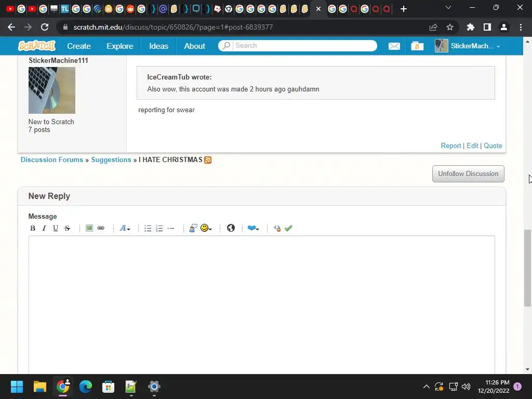
Task: Open a new browser tab
Action: 403,9
